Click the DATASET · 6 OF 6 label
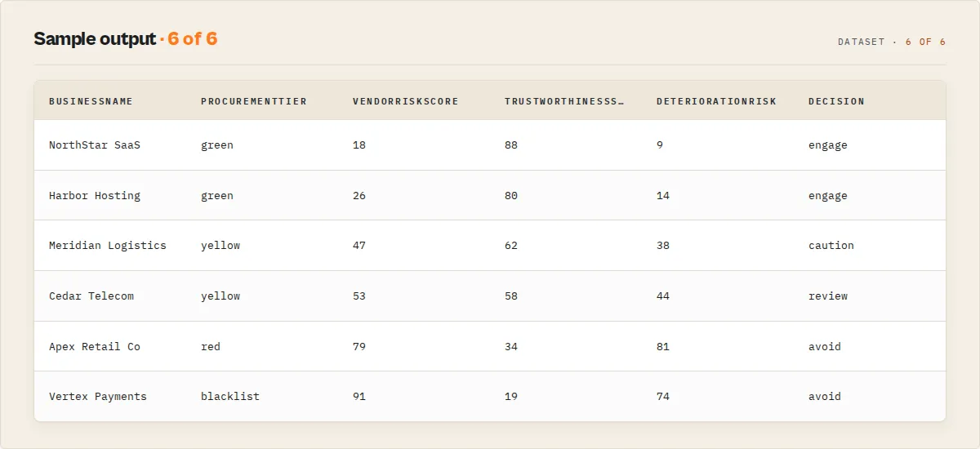 pos(892,42)
